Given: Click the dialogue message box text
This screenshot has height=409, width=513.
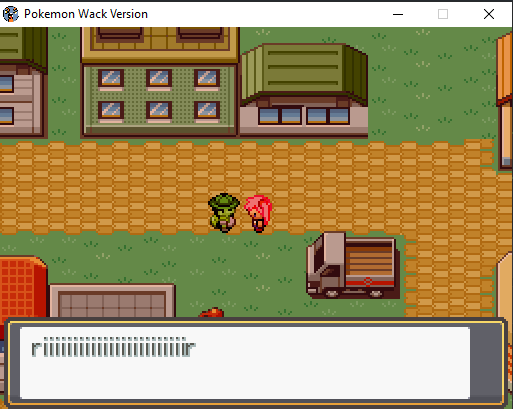Looking at the screenshot, I should pos(113,347).
